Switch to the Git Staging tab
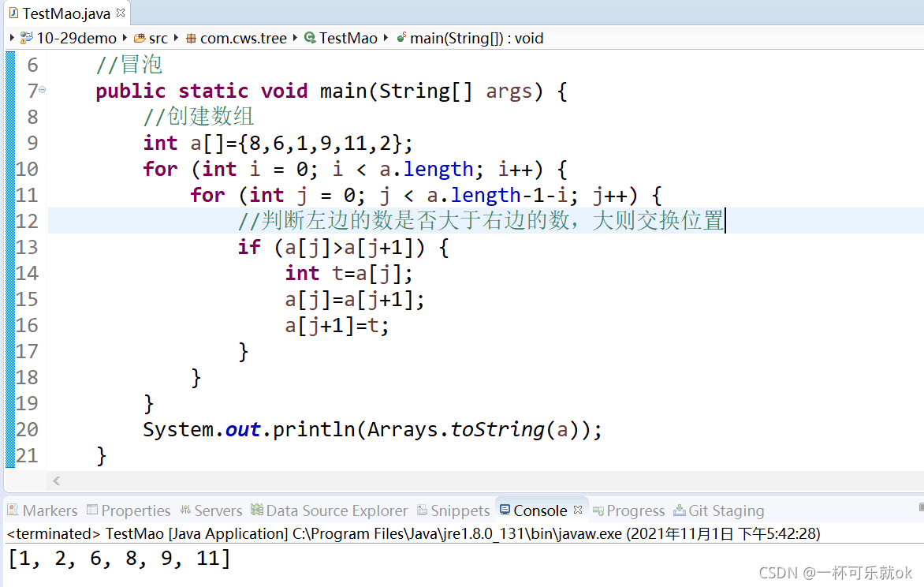This screenshot has height=587, width=924. click(718, 510)
